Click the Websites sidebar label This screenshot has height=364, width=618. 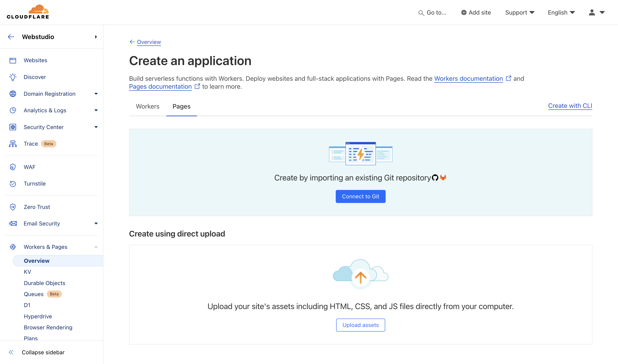35,60
